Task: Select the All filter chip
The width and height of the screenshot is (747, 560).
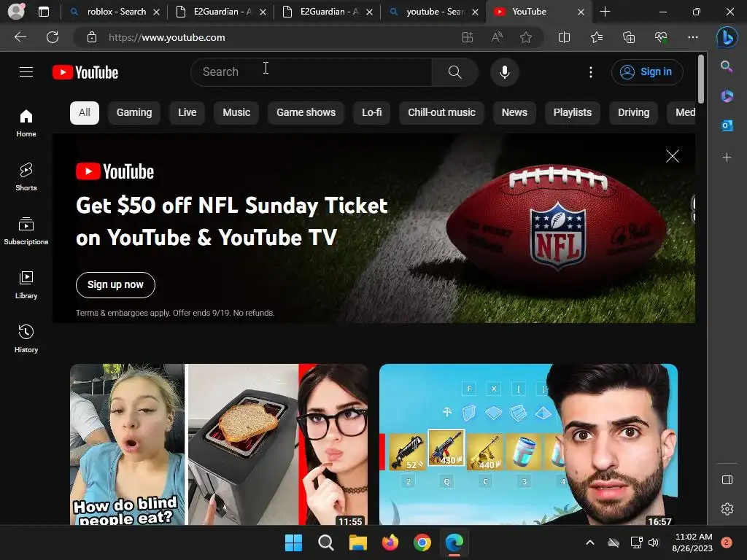Action: [85, 113]
